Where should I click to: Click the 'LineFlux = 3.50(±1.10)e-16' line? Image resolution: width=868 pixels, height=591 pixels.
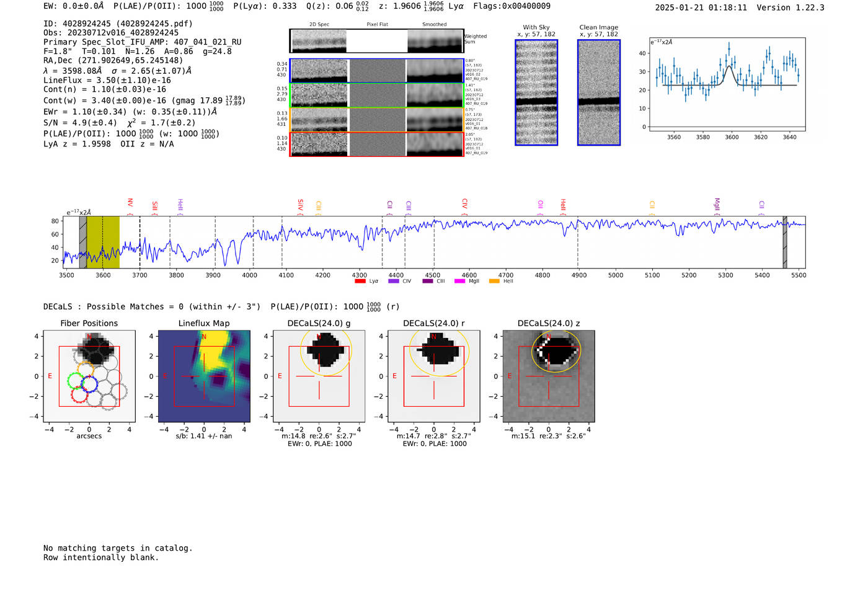(107, 80)
